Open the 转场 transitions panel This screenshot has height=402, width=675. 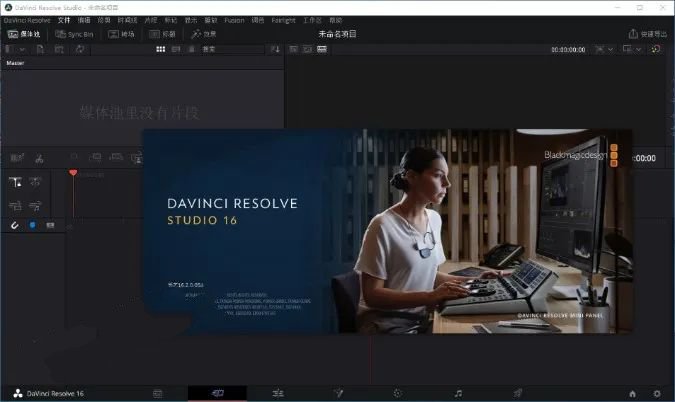tap(121, 34)
